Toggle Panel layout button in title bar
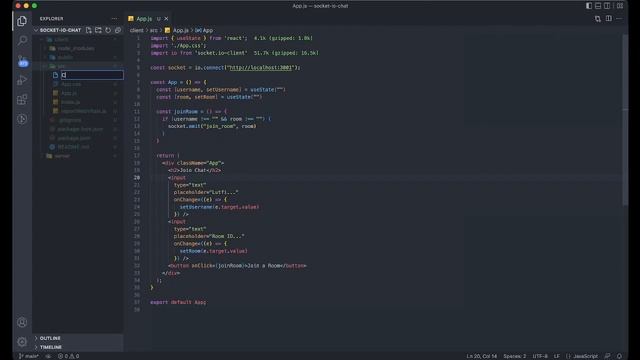640x360 pixels. pos(598,6)
